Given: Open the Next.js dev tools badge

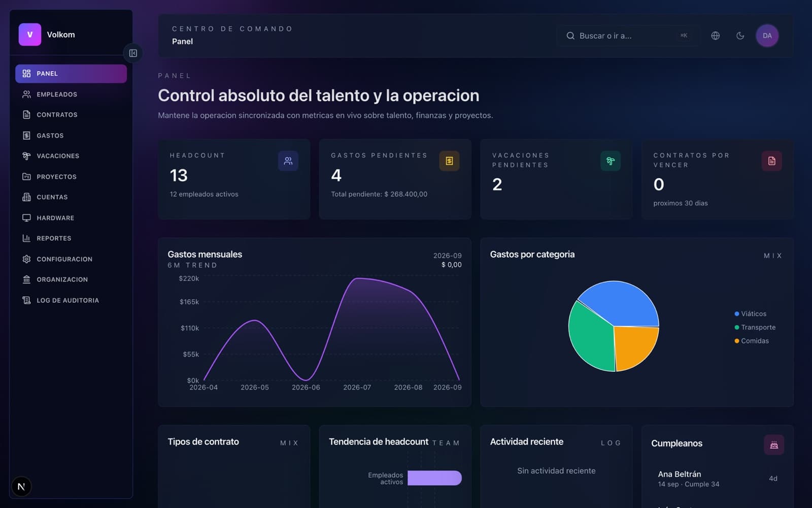Looking at the screenshot, I should pyautogui.click(x=21, y=487).
